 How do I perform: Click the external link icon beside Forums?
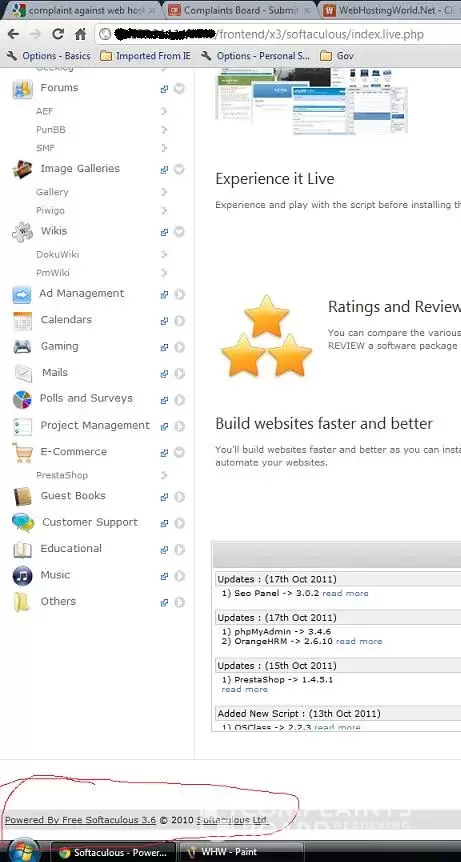[x=164, y=89]
